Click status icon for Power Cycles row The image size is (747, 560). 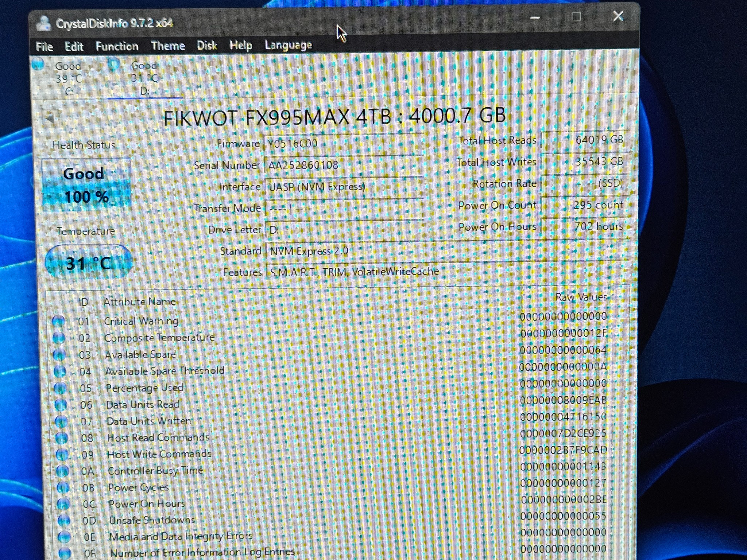63,487
